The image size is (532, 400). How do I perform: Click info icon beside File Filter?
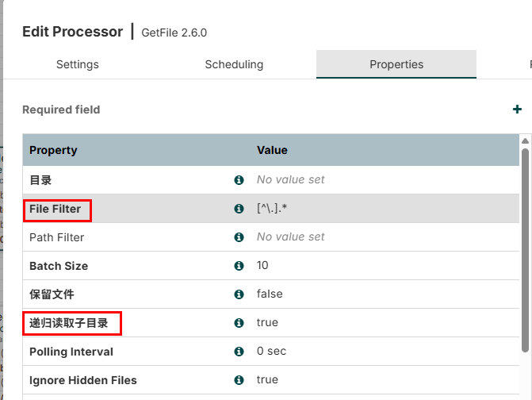(239, 209)
